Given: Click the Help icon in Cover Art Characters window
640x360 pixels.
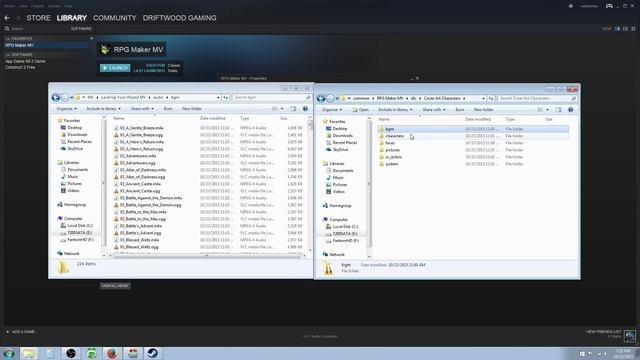Looking at the screenshot, I should (571, 109).
